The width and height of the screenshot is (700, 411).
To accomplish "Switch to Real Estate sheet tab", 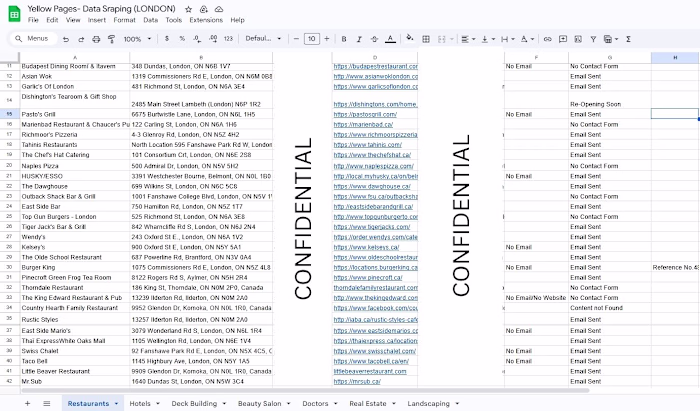I will [x=368, y=403].
